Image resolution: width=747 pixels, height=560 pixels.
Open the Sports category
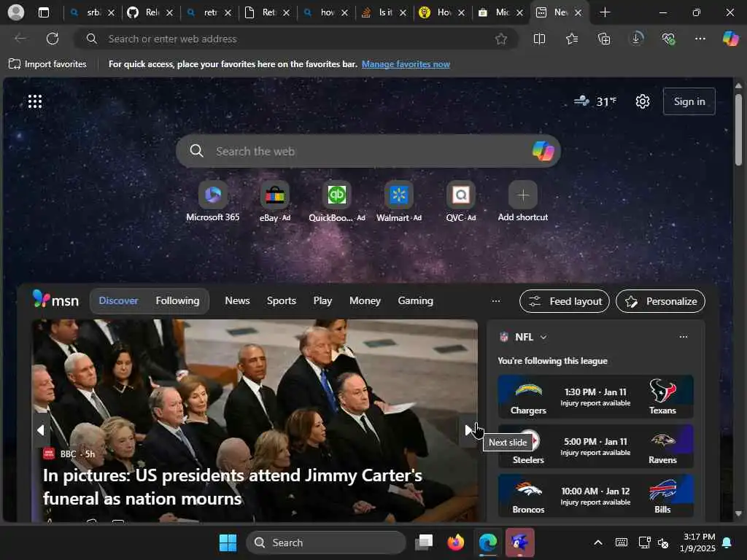281,300
